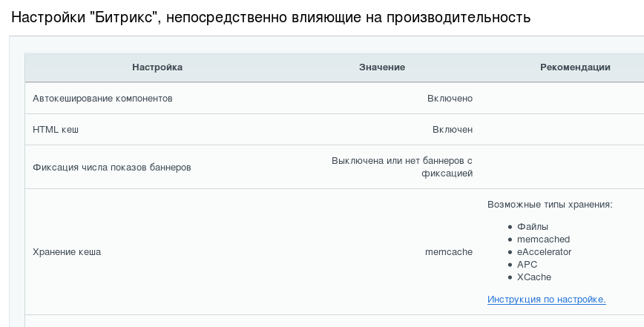Screen dimensions: 644x327
Task: Open the "Инструкция по настройке" link
Action: pos(546,300)
